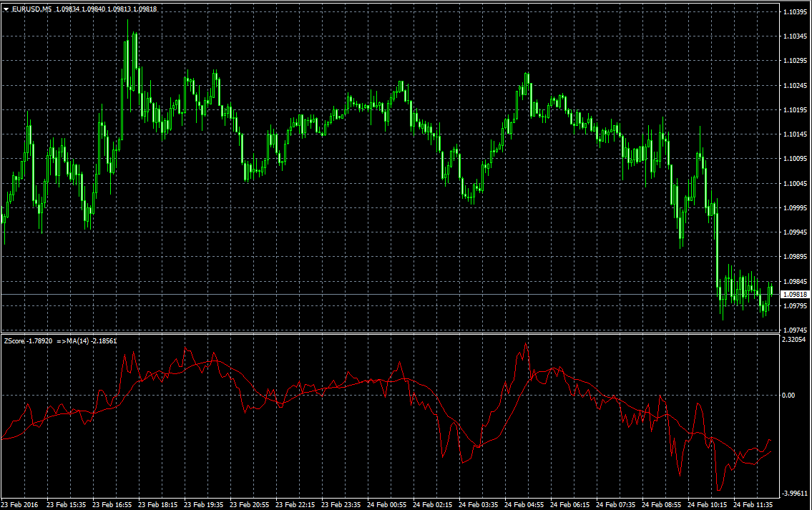Click the EURUSD,M5 chart title text

click(31, 9)
